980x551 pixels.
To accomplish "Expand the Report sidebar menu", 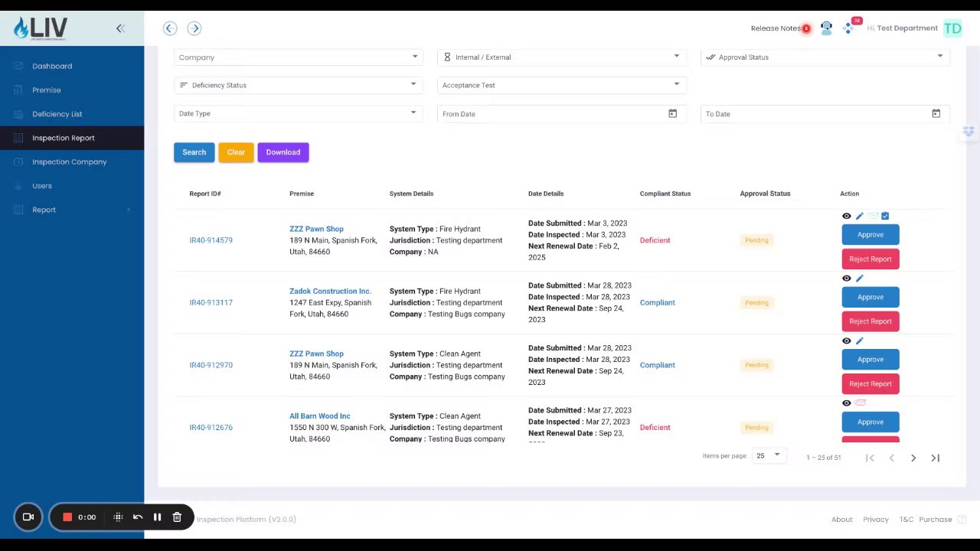I will click(x=72, y=210).
